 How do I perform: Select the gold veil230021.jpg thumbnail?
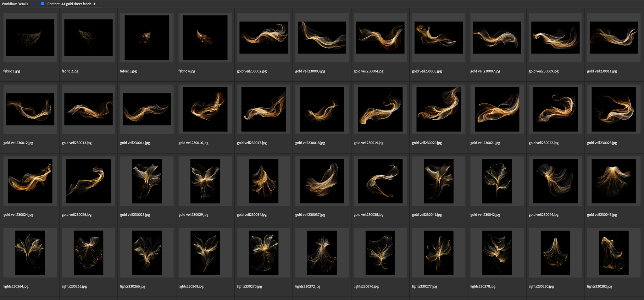coord(497,109)
